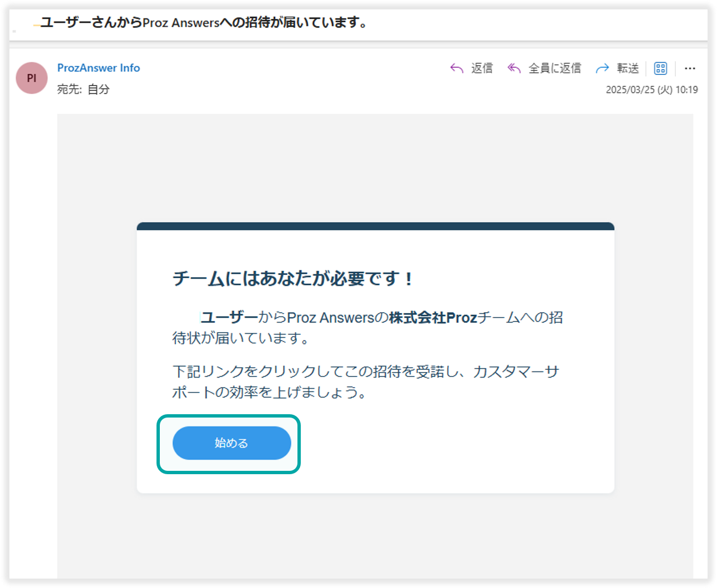
Task: Open the three-dot more actions menu
Action: (x=690, y=68)
